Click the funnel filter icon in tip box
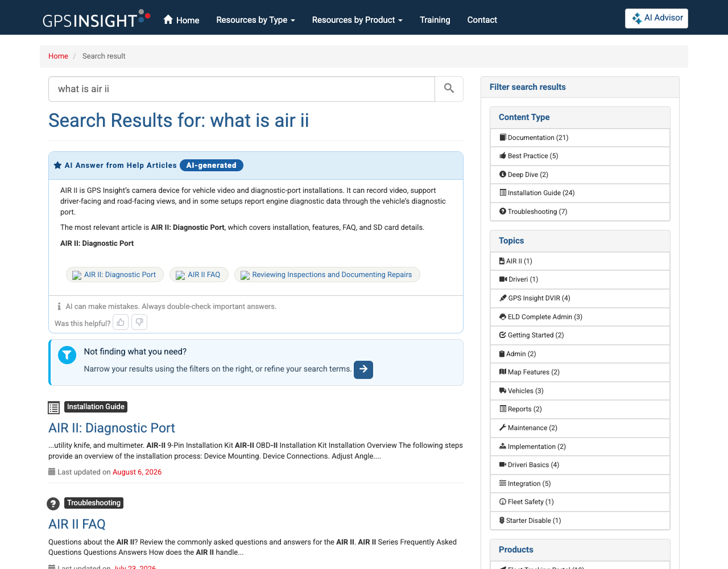728x569 pixels. pos(67,355)
